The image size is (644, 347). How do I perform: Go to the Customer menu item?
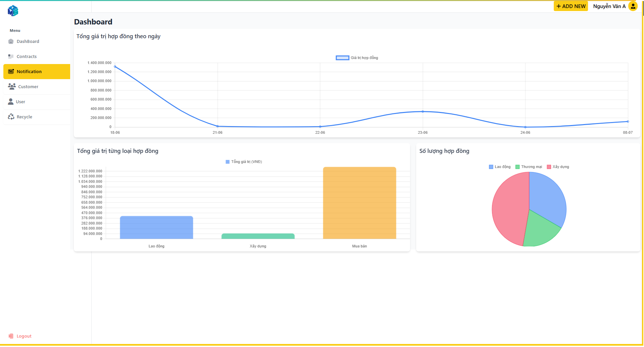[x=28, y=86]
